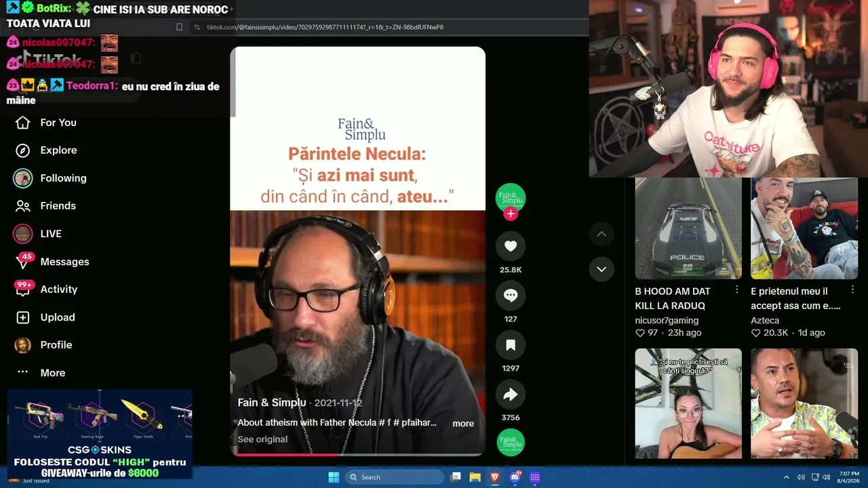Open nicusor7gaming channel link
The image size is (868, 488).
[x=667, y=321]
